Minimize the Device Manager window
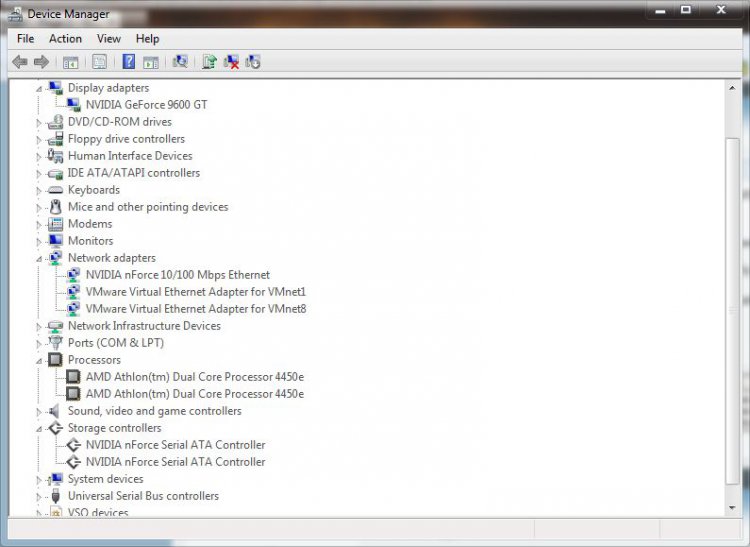The height and width of the screenshot is (547, 750). pos(661,11)
